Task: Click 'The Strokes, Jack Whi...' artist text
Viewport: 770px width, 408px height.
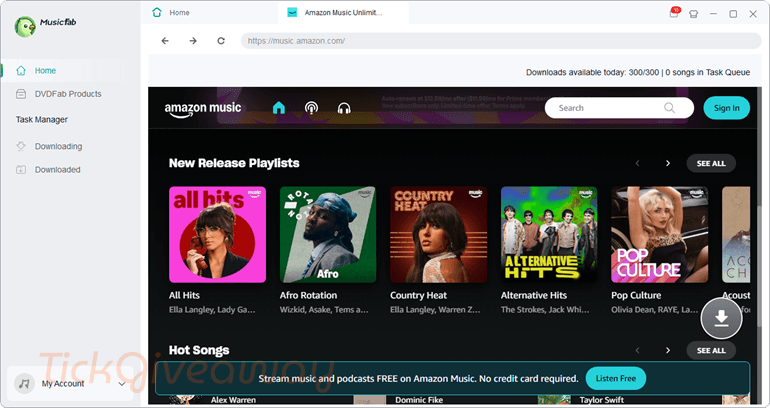Action: pyautogui.click(x=545, y=310)
